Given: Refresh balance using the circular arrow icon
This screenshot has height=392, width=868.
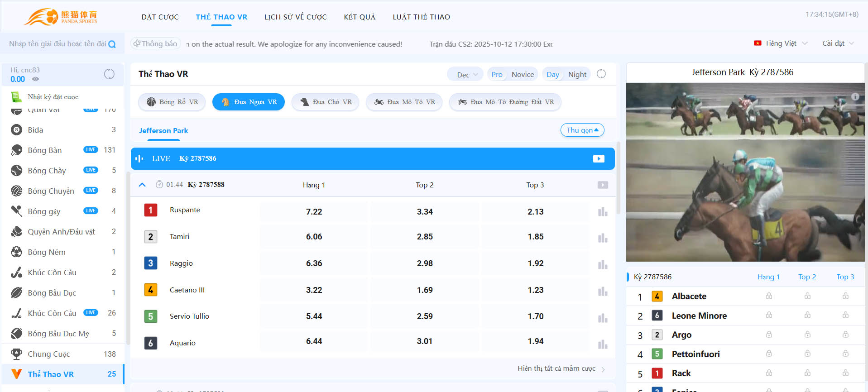Looking at the screenshot, I should [109, 74].
